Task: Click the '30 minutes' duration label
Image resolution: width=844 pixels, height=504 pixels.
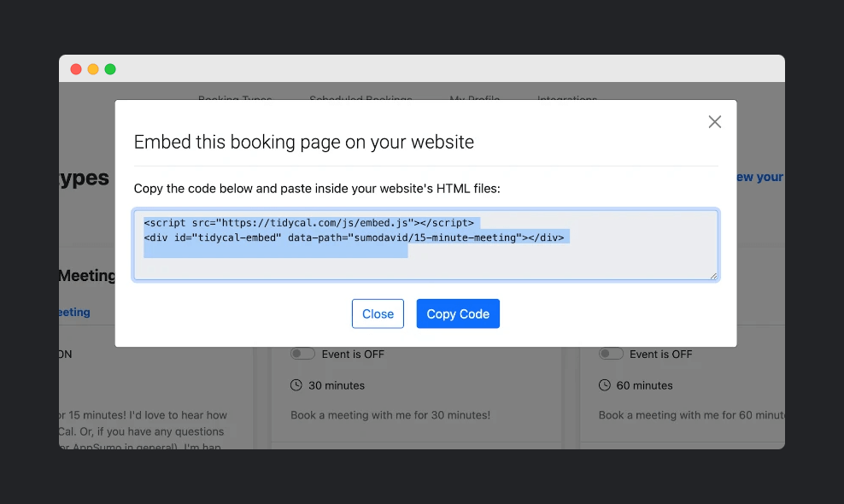Action: tap(337, 385)
